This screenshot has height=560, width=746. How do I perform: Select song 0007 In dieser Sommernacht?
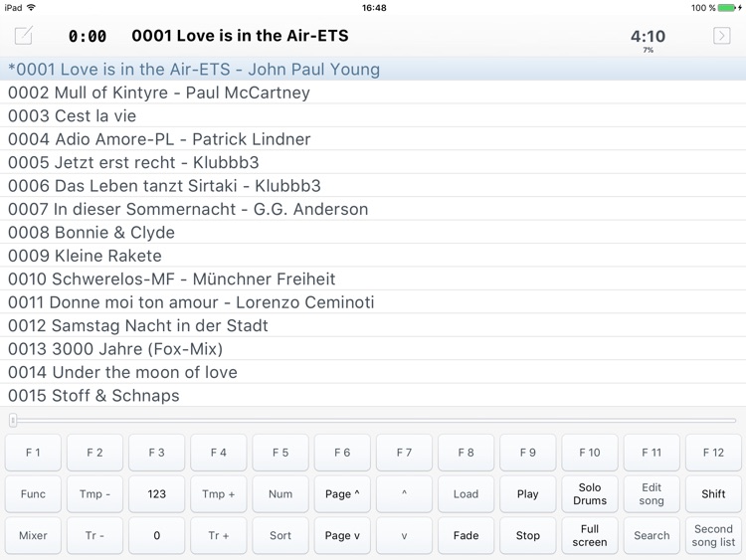[373, 209]
